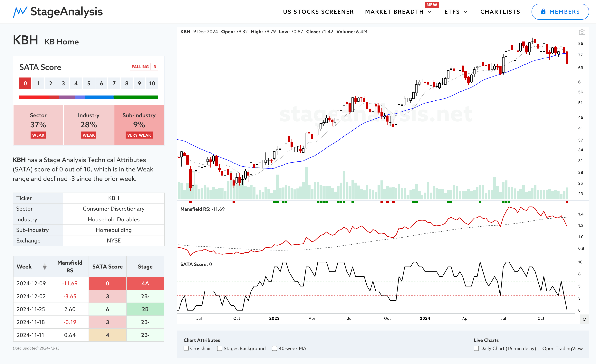The width and height of the screenshot is (596, 364).
Task: Click the Sector 37% Weak card
Action: [38, 125]
